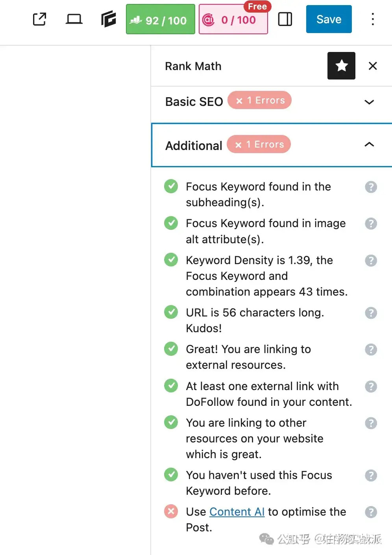The width and height of the screenshot is (392, 555).
Task: Open the Content AI 0/100 score button
Action: click(x=233, y=20)
